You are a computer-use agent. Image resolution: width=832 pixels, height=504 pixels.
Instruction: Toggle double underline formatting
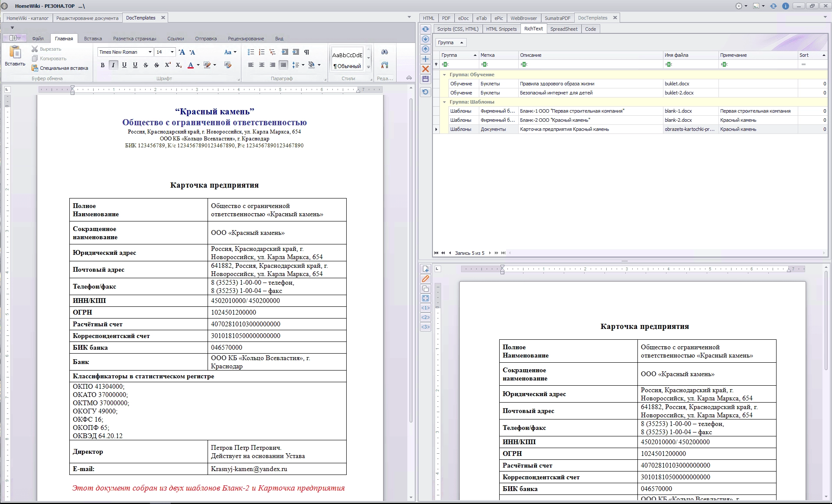[135, 65]
